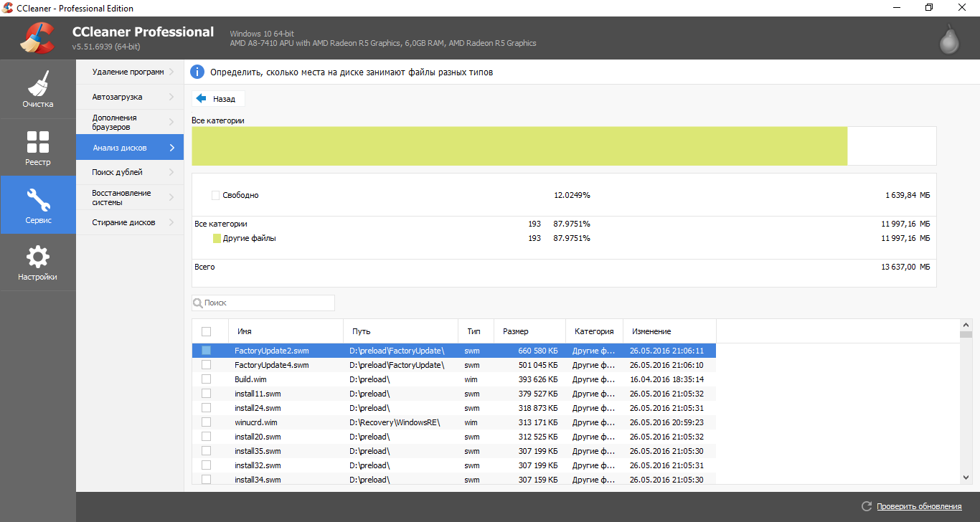Check the FactoryUpdate2.swm checkbox
The image size is (980, 522).
207,351
